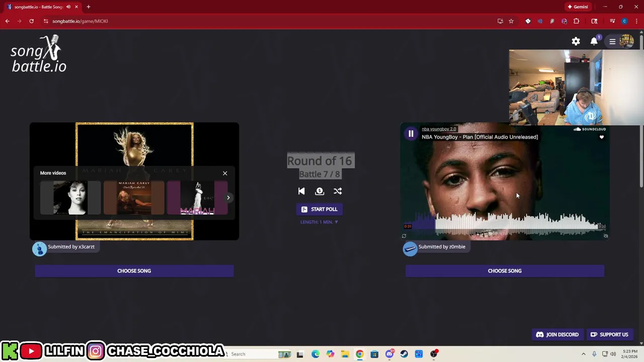
Task: Like the SoundCloud track with heart icon
Action: [601, 137]
